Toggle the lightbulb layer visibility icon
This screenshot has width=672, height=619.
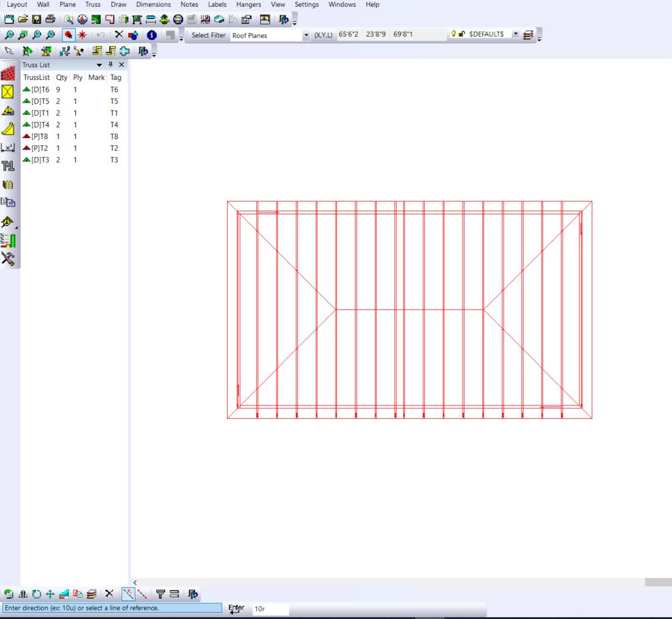click(453, 35)
